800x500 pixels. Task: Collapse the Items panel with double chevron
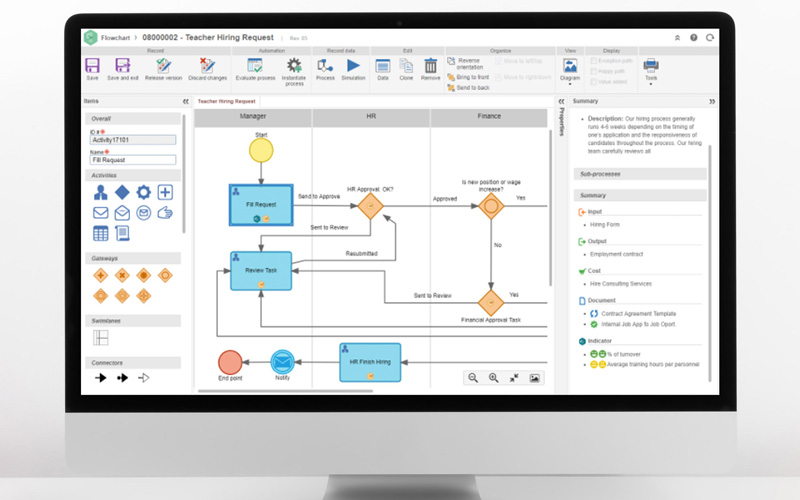point(185,101)
